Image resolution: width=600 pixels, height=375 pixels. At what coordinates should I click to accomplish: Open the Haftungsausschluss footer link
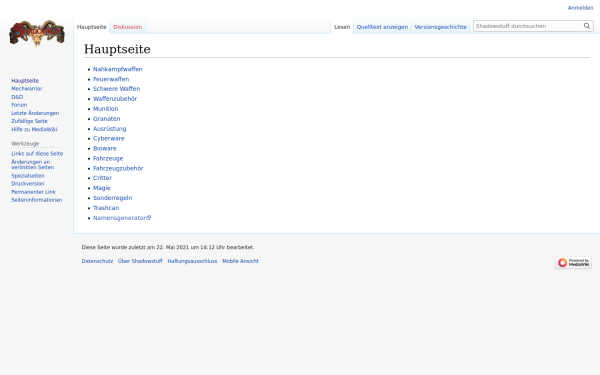[192, 261]
